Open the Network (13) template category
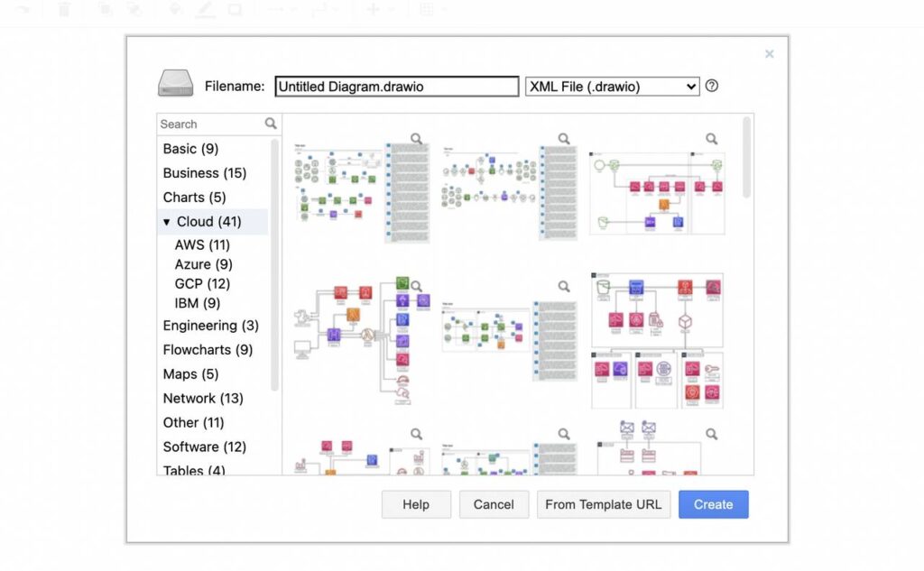This screenshot has height=571, width=924. (203, 399)
